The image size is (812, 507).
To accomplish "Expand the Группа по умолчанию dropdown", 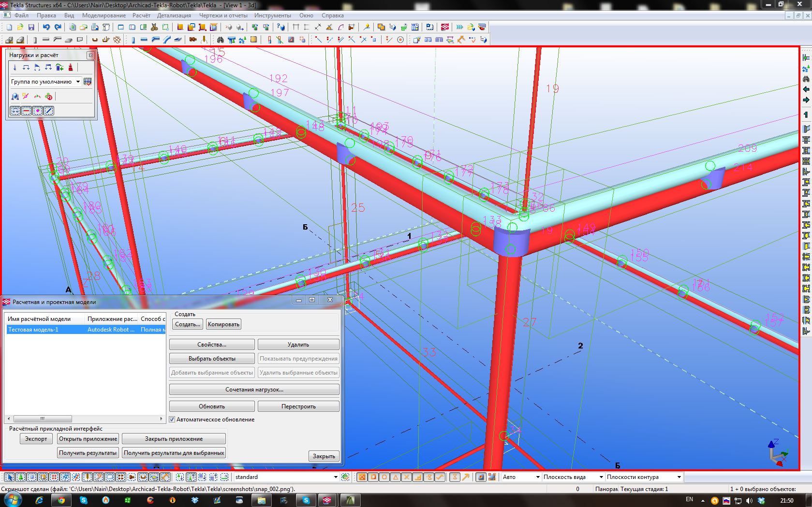I will click(x=78, y=82).
